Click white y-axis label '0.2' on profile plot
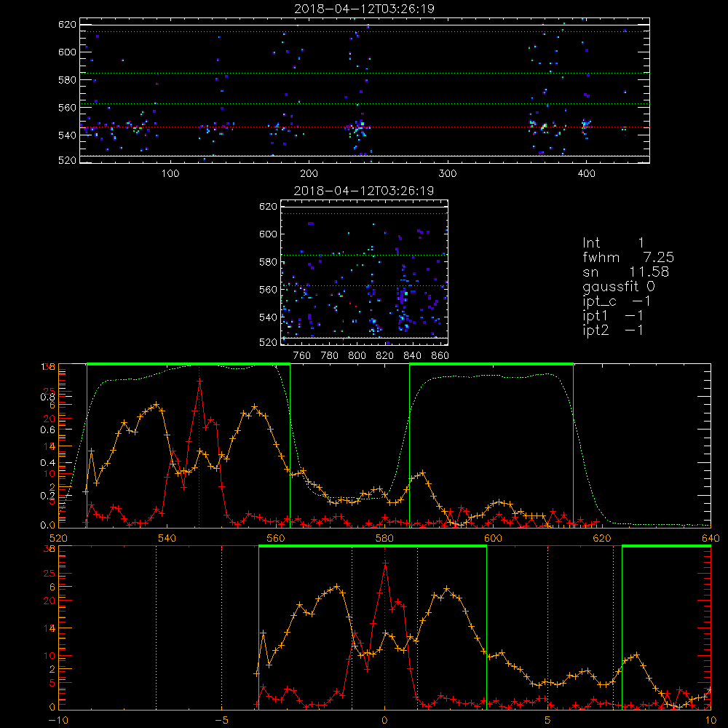The height and width of the screenshot is (728, 728). [48, 496]
